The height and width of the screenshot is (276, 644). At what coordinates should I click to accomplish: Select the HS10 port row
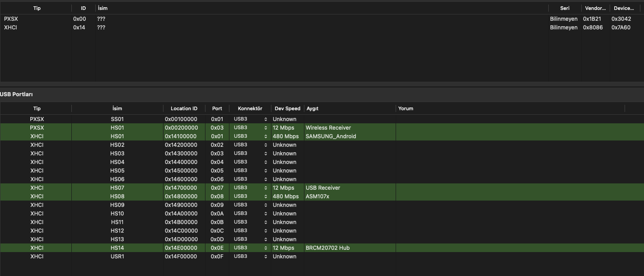click(117, 214)
